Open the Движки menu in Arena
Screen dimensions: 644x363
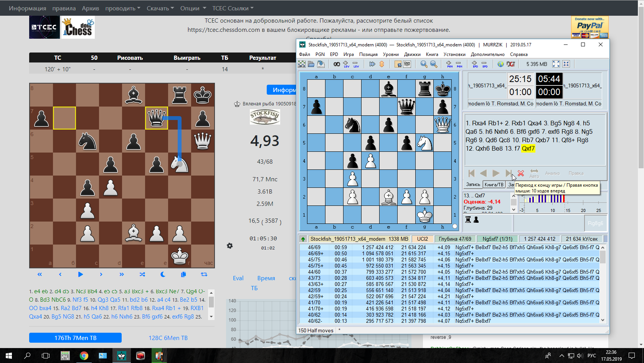point(412,54)
